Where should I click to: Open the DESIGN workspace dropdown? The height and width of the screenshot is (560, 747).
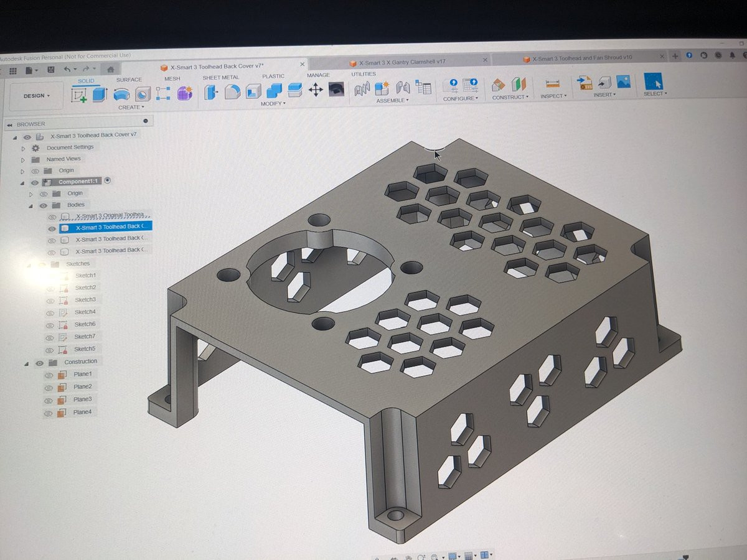coord(37,96)
